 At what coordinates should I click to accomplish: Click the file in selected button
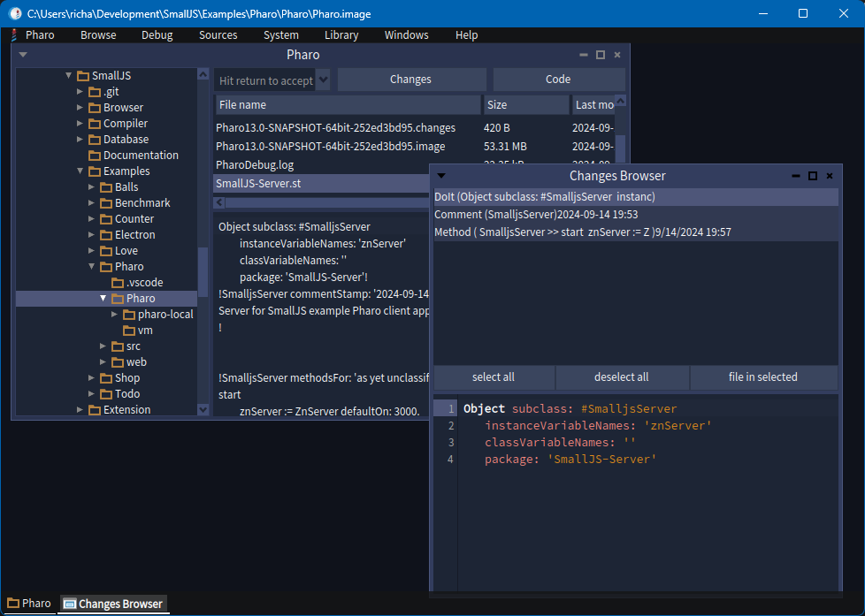pyautogui.click(x=763, y=377)
